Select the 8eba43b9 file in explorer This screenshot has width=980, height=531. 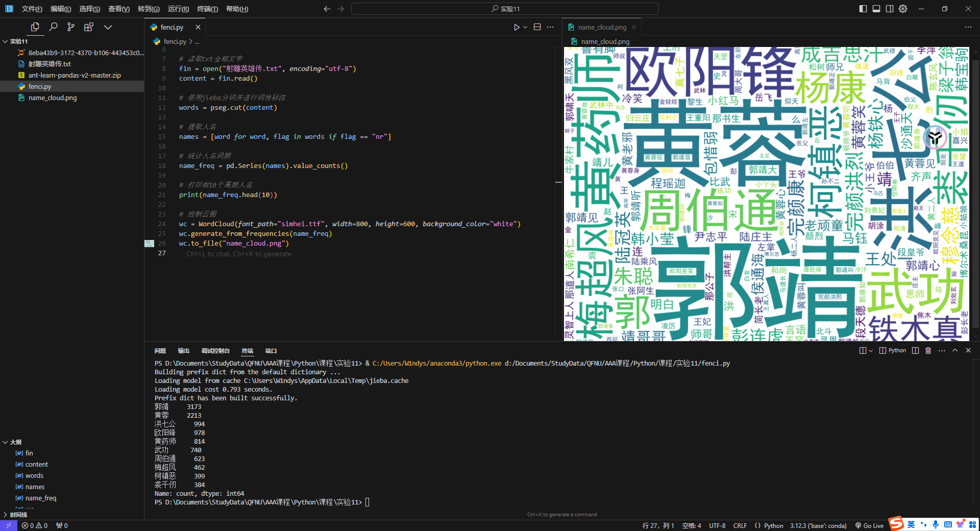tap(72, 53)
